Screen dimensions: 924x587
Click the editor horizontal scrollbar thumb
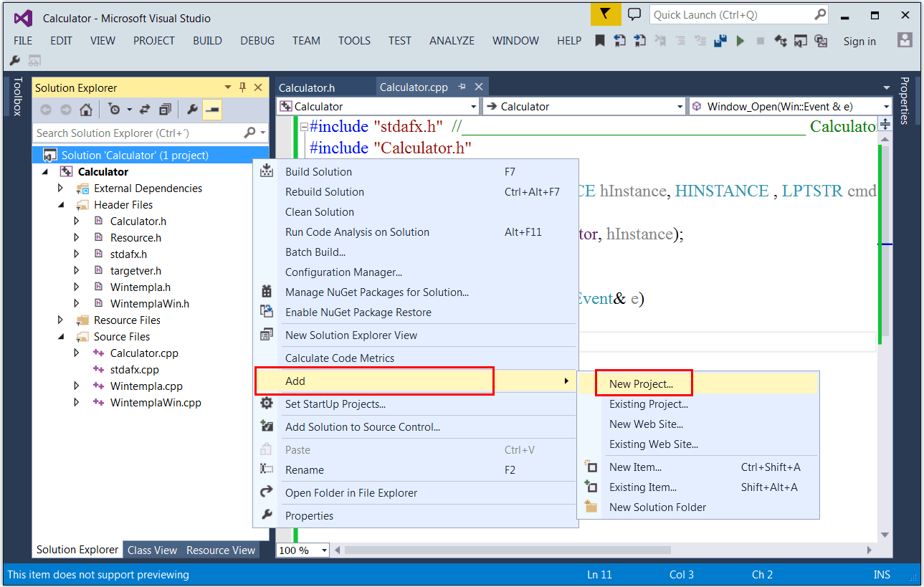[508, 550]
